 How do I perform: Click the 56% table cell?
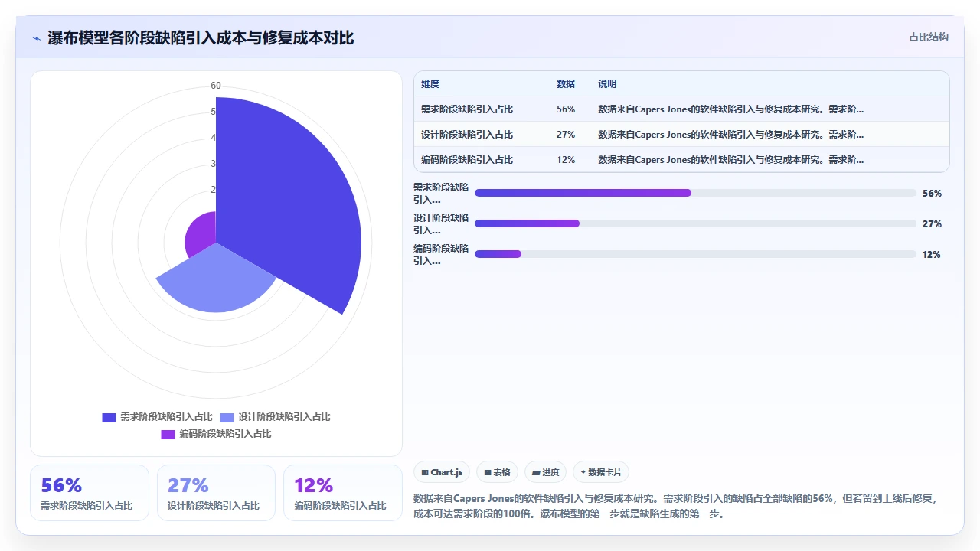(566, 109)
